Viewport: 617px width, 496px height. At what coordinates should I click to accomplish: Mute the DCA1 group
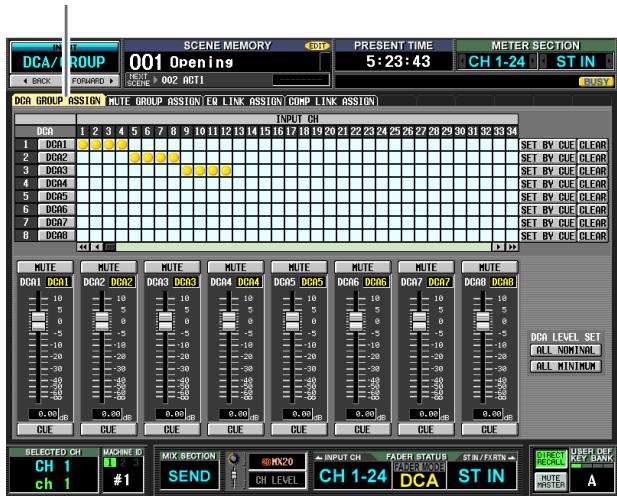pyautogui.click(x=45, y=267)
